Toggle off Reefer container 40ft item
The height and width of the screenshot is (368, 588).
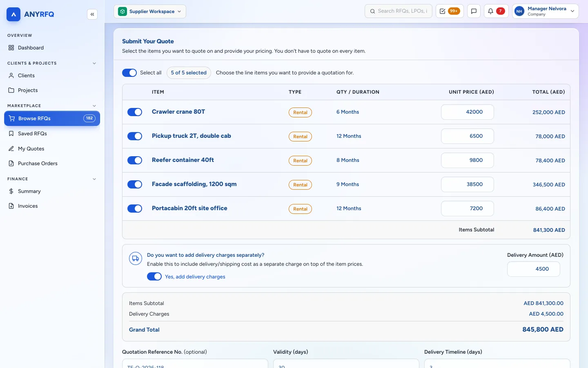pyautogui.click(x=135, y=160)
